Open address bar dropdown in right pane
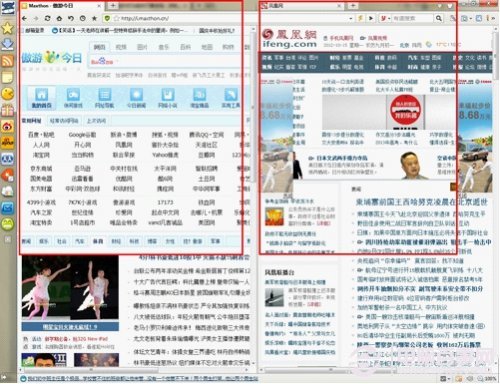Screen dimensions: 500x384 [x=351, y=19]
